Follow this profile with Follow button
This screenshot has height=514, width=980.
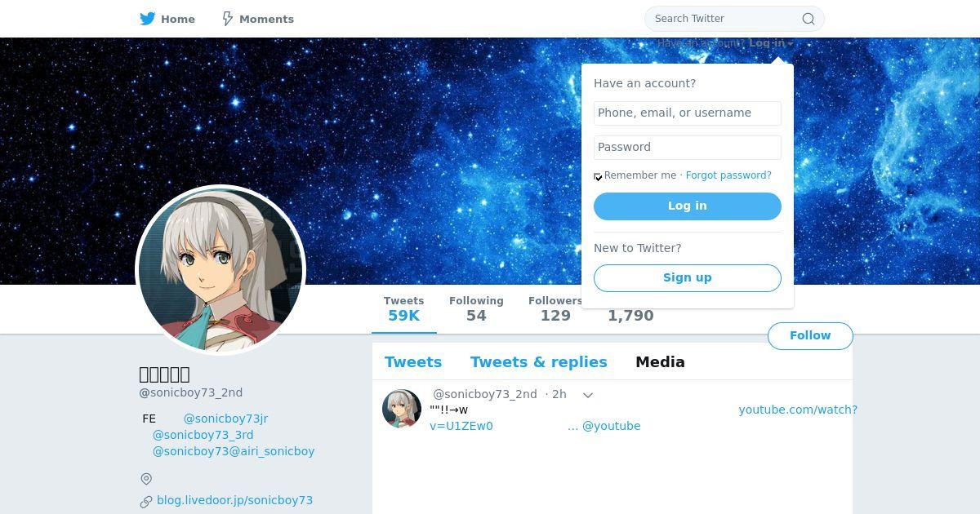810,336
